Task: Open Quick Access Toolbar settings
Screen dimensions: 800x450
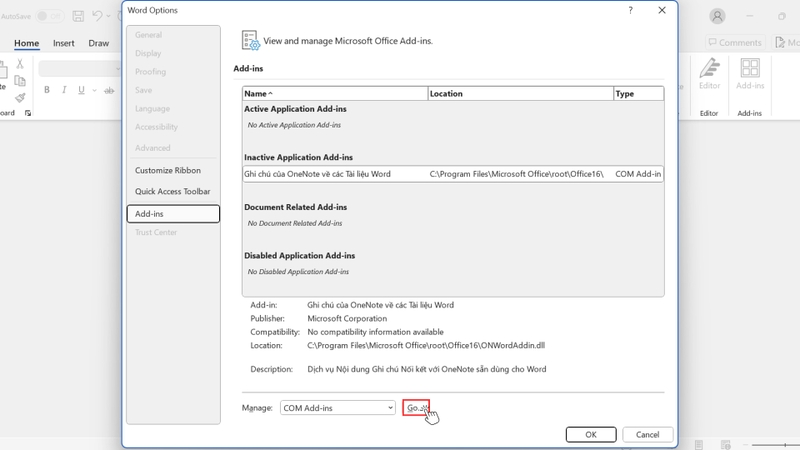Action: coord(172,191)
